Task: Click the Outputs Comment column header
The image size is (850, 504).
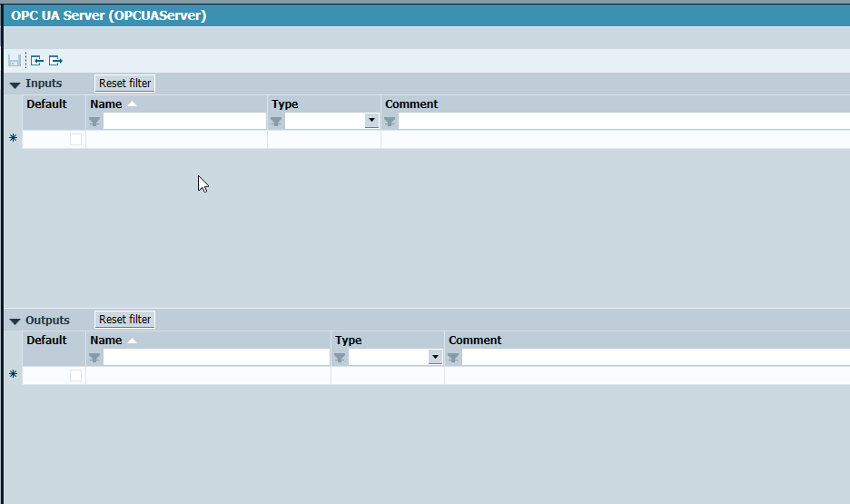Action: tap(475, 341)
